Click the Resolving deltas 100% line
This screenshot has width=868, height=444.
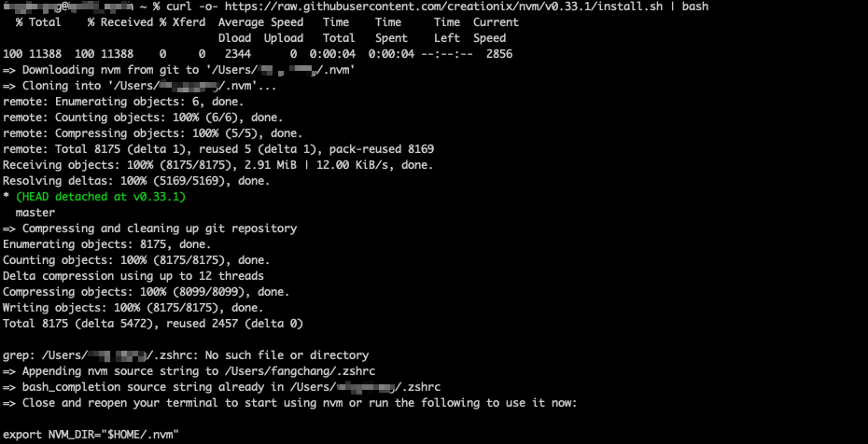click(136, 181)
